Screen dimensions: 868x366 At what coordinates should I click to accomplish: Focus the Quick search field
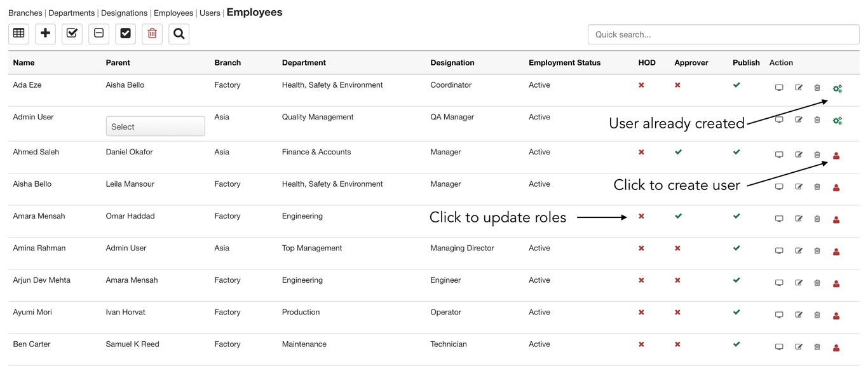[724, 34]
